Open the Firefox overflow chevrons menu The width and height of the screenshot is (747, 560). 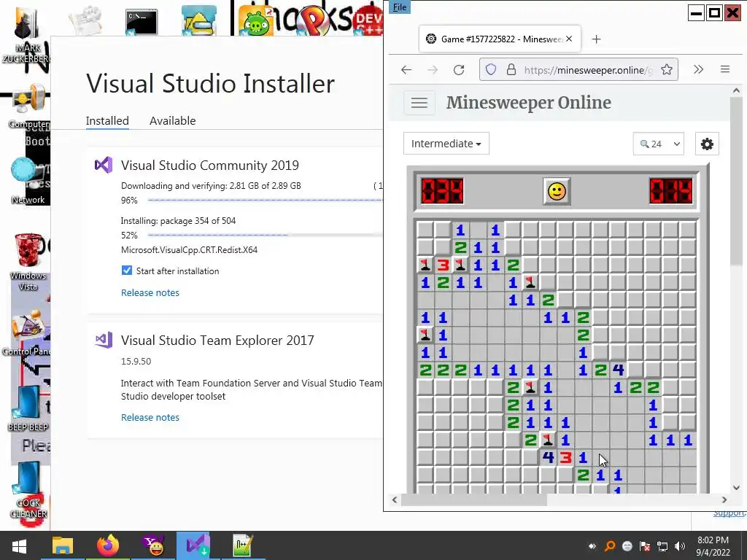(x=698, y=69)
